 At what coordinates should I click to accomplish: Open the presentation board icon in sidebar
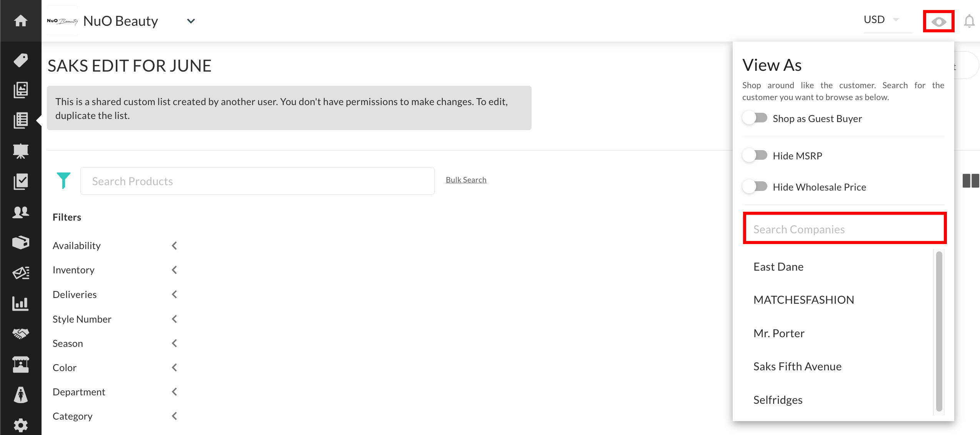coord(21,151)
